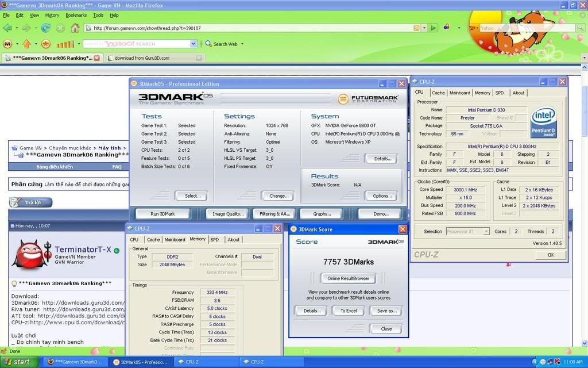The width and height of the screenshot is (588, 368).
Task: Open the M icon dropdown arrow
Action: (x=17, y=44)
